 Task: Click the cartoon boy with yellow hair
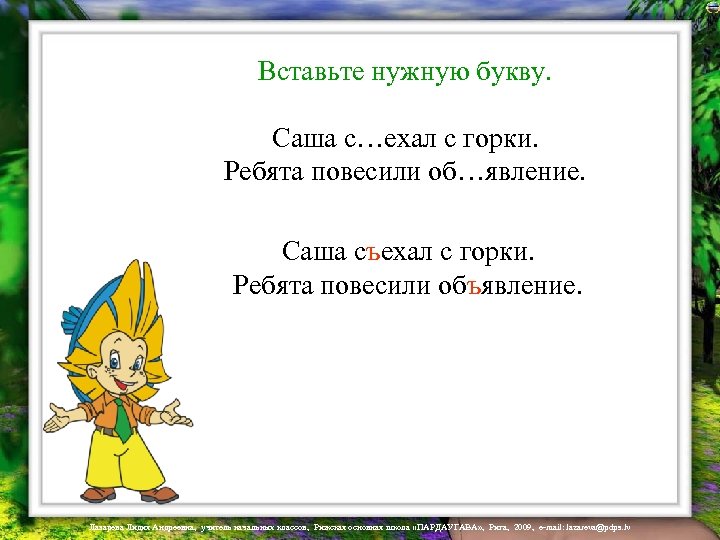[118, 382]
